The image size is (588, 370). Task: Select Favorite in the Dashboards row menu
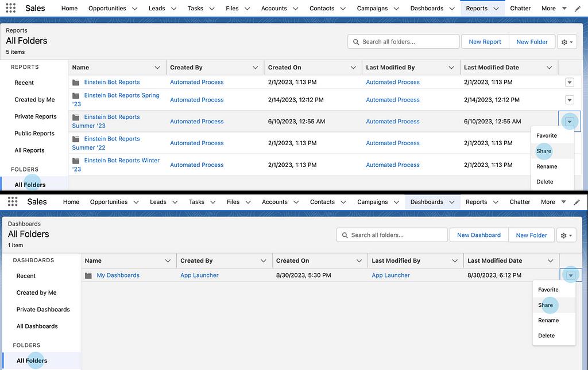point(548,290)
